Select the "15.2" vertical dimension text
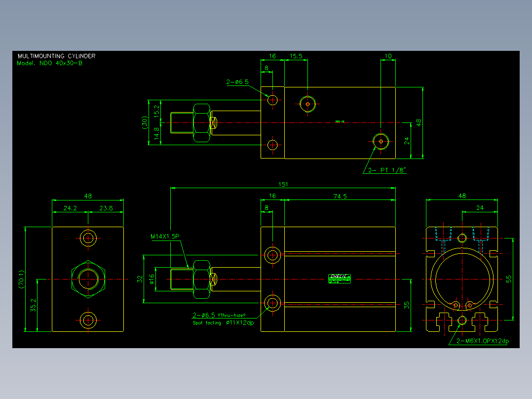Viewport: 532px width, 399px height. tap(156, 112)
